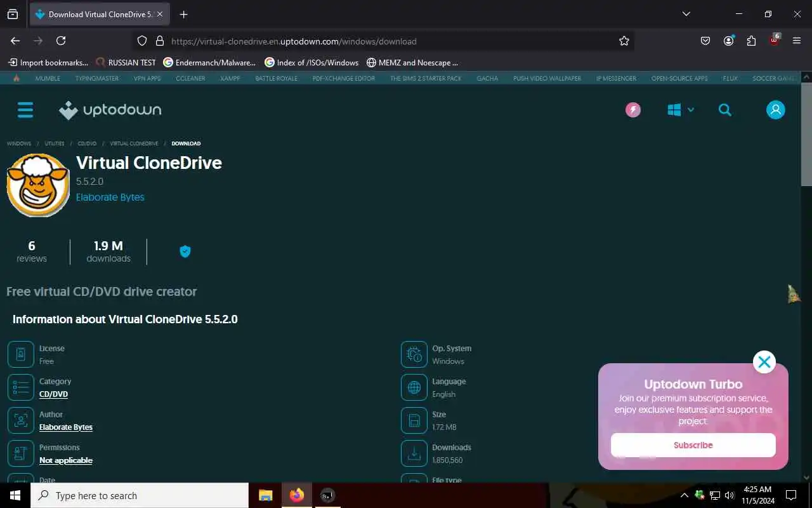The width and height of the screenshot is (812, 508).
Task: Open the user account avatar
Action: pyautogui.click(x=776, y=110)
